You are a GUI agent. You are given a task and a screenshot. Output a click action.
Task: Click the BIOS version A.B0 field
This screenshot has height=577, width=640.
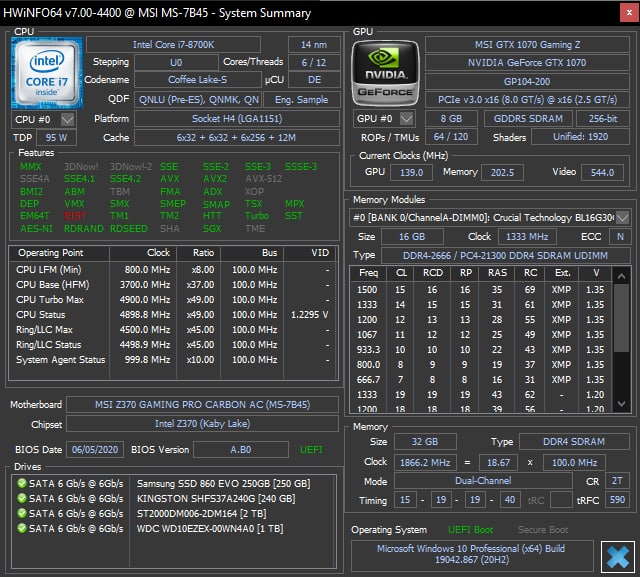[241, 450]
